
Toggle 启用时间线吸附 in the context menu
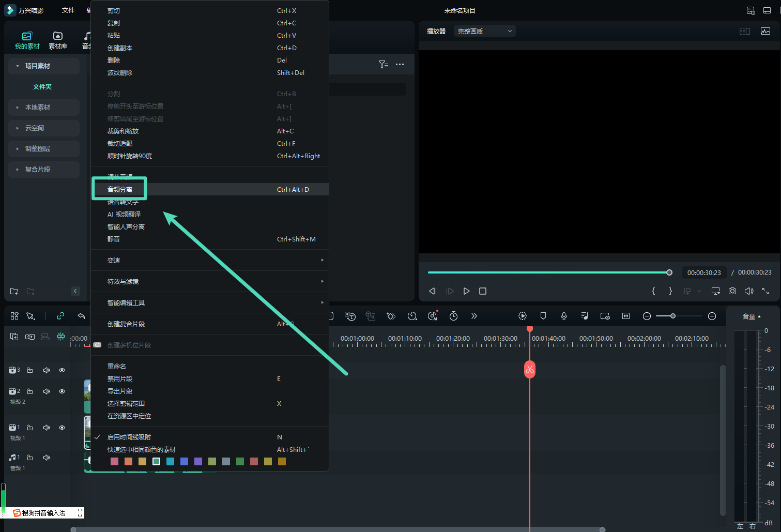[x=129, y=437]
